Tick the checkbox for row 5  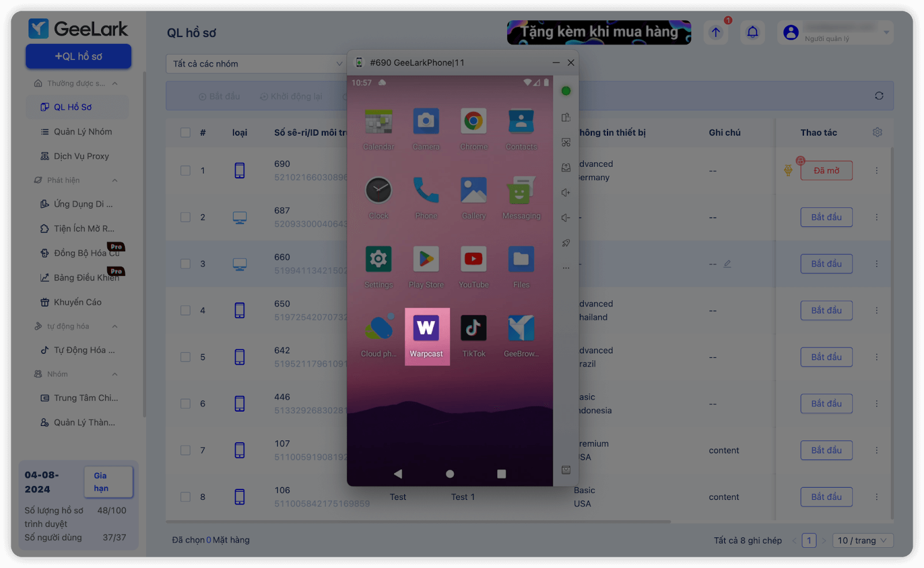point(185,357)
